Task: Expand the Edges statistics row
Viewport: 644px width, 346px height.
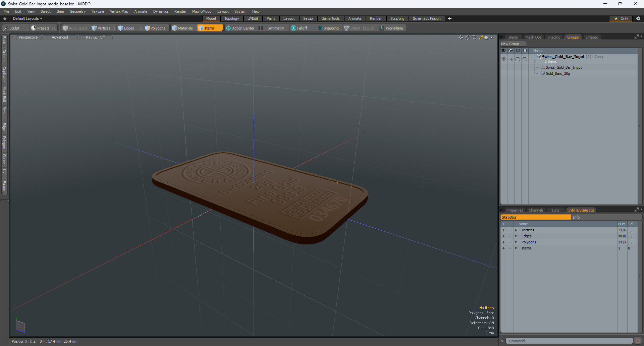Action: pyautogui.click(x=517, y=236)
